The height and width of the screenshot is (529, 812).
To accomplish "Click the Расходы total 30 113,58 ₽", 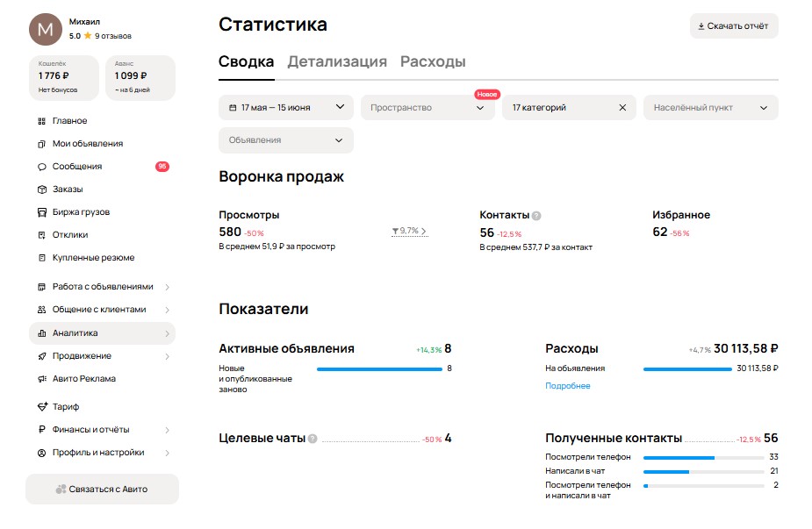I will (x=745, y=349).
